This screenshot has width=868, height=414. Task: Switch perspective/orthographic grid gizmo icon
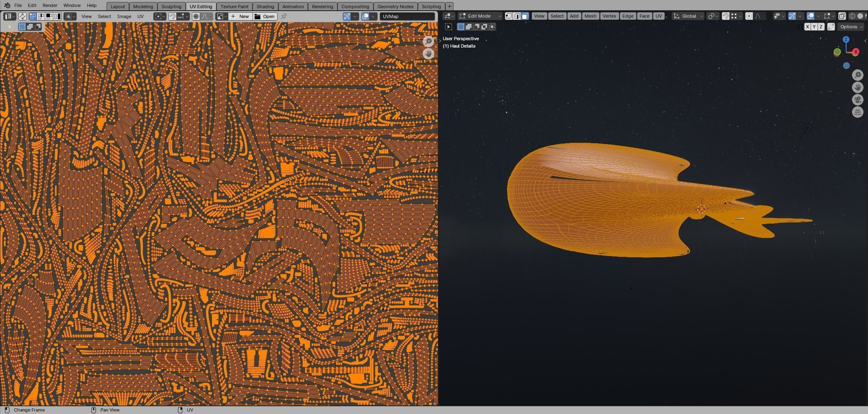pos(858,112)
